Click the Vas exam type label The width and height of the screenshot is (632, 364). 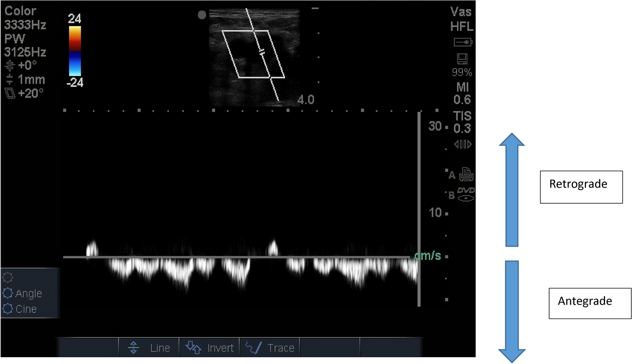pos(461,12)
